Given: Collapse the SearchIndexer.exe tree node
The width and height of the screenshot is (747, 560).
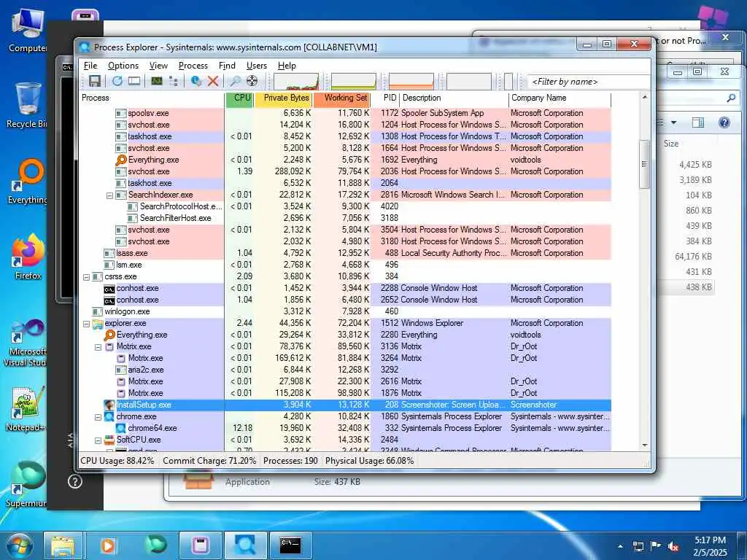Looking at the screenshot, I should 109,195.
